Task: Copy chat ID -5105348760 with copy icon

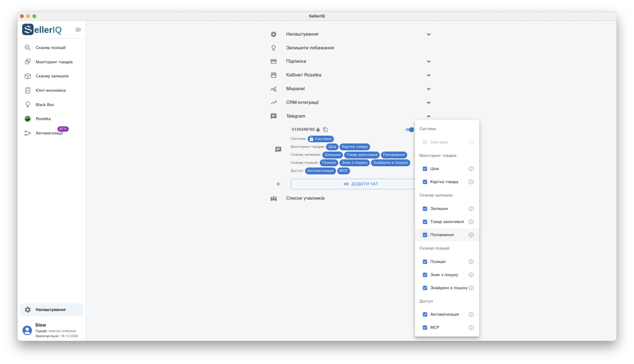Action: coord(325,129)
